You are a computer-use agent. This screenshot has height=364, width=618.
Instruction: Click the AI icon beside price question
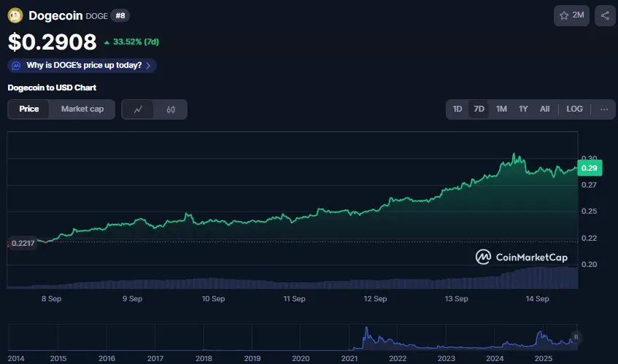16,66
